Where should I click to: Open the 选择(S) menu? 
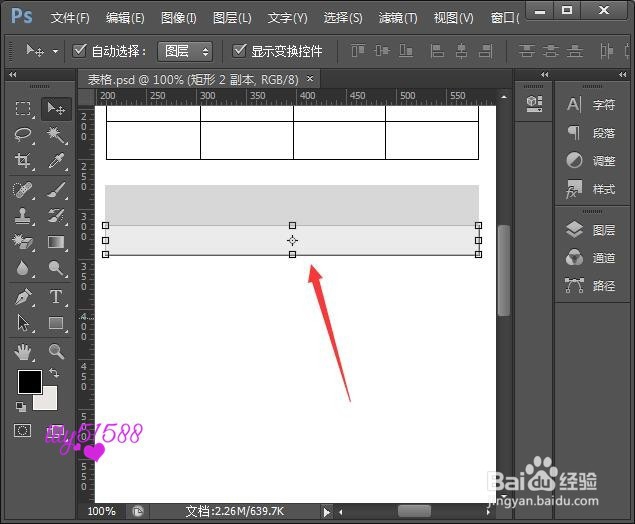[x=343, y=18]
